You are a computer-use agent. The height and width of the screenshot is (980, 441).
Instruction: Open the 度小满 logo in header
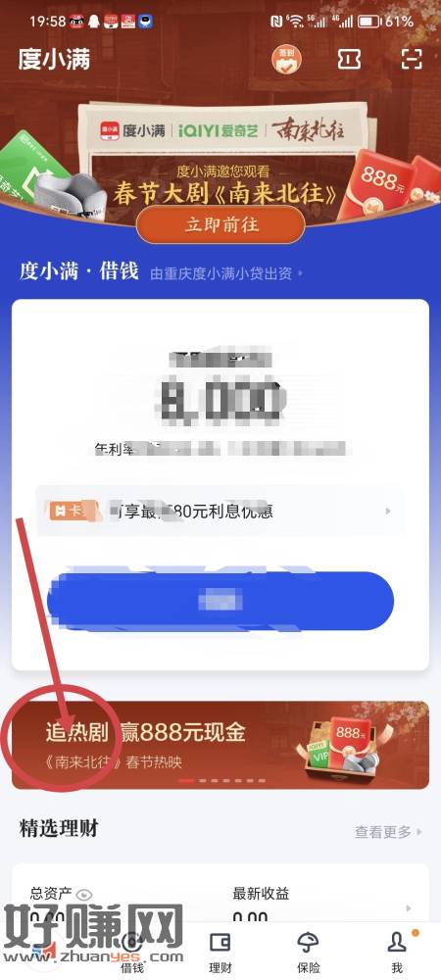pos(54,60)
